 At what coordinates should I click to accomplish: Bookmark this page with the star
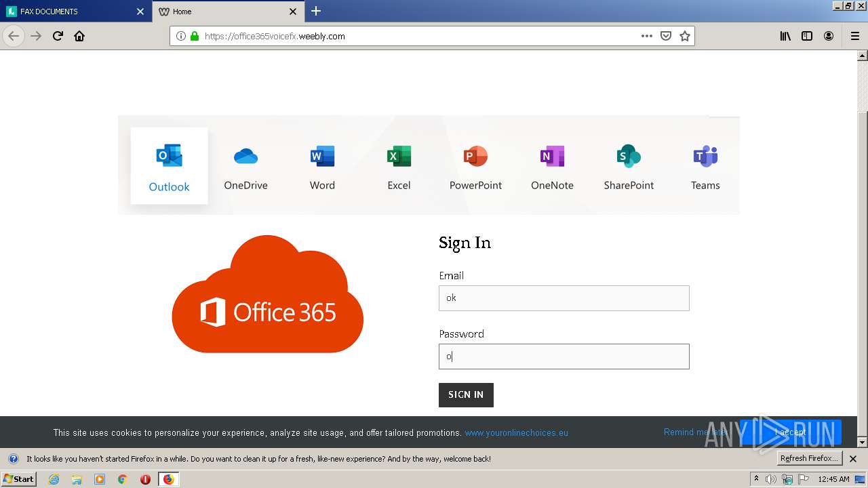pyautogui.click(x=685, y=36)
